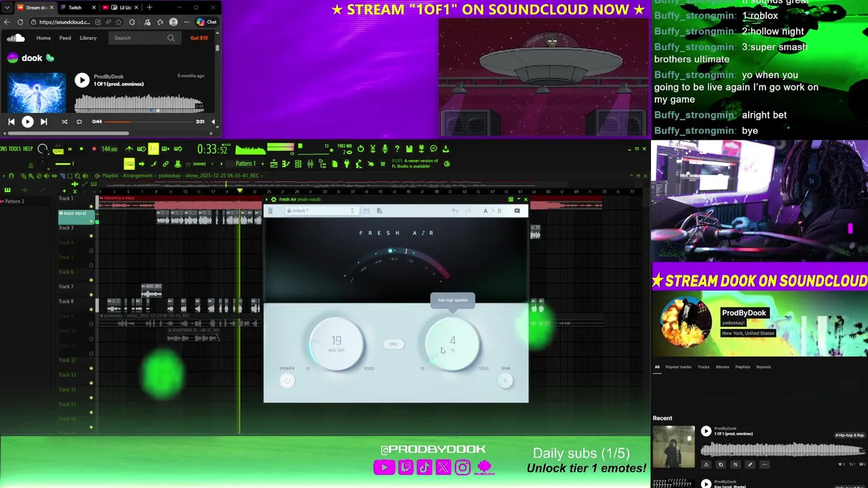Open the snap (none) dropdown
Viewport: 868px width, 488px height.
pyautogui.click(x=199, y=163)
